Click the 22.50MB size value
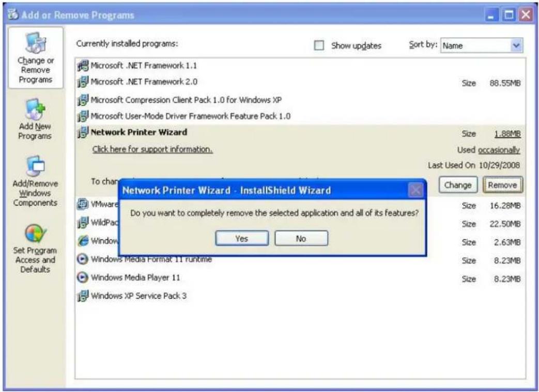This screenshot has height=392, width=539. click(505, 224)
